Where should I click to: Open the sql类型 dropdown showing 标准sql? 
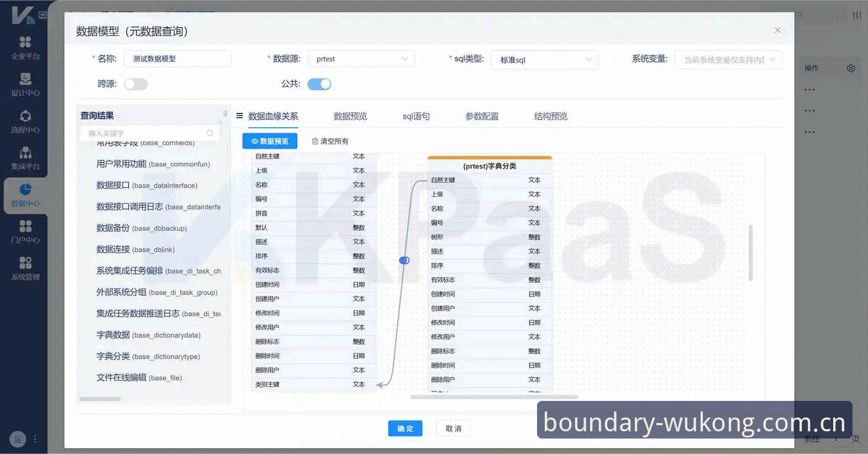[x=545, y=60]
